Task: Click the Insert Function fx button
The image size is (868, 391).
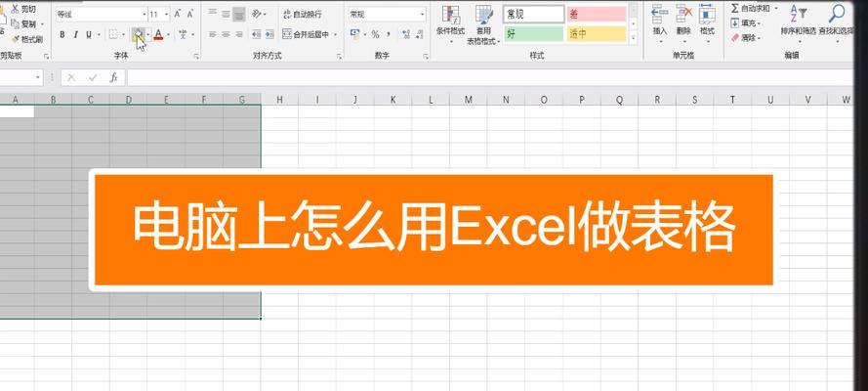Action: click(113, 78)
